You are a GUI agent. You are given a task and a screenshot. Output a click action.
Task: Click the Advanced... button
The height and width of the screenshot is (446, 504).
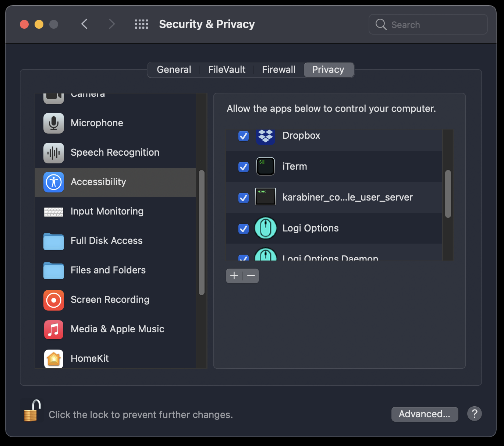pos(425,414)
